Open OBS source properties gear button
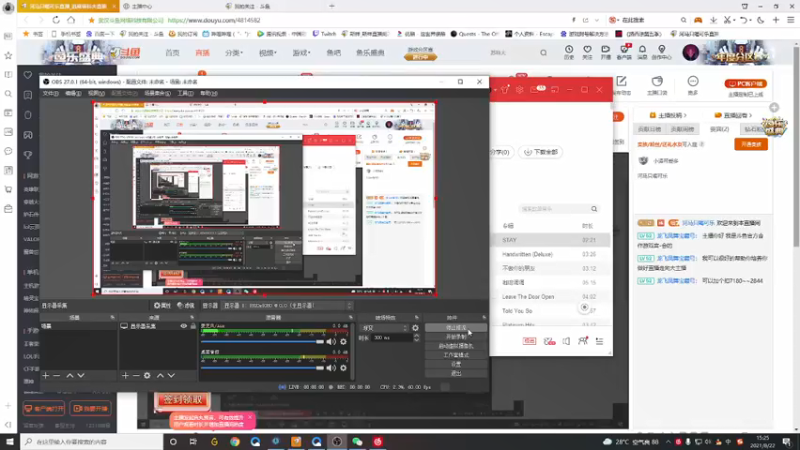Screen dimensions: 800x450 [x=162, y=306]
